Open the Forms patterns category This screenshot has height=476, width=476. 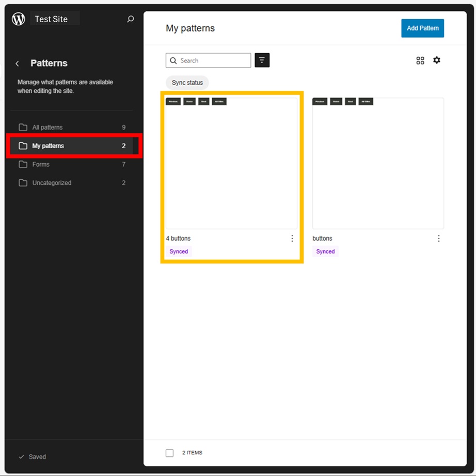(x=41, y=165)
